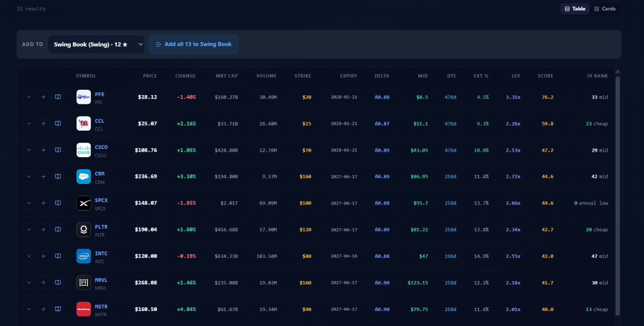
Task: Click the 3.31x leverage value
Action: coord(513,97)
